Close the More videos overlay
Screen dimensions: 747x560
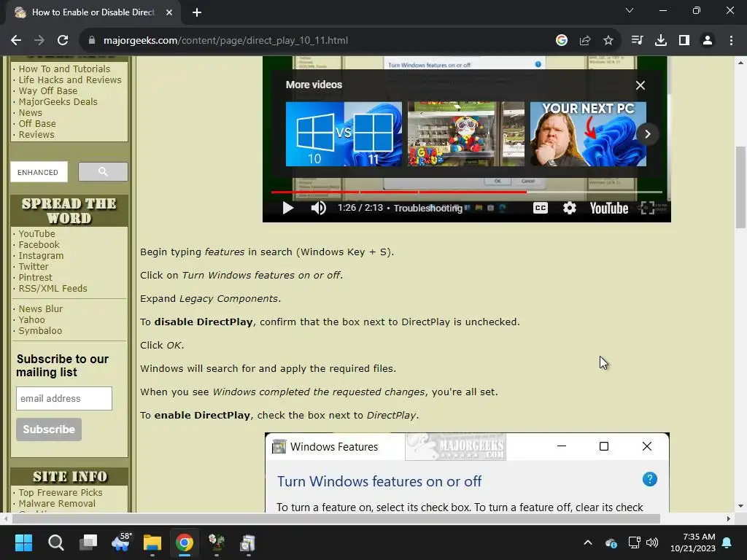(640, 85)
